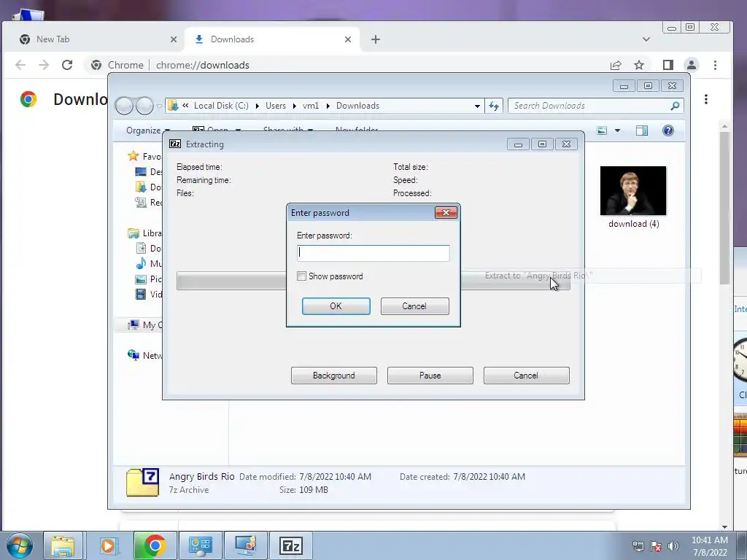Select Downloads in the Explorer breadcrumb
The image size is (747, 560).
click(357, 106)
